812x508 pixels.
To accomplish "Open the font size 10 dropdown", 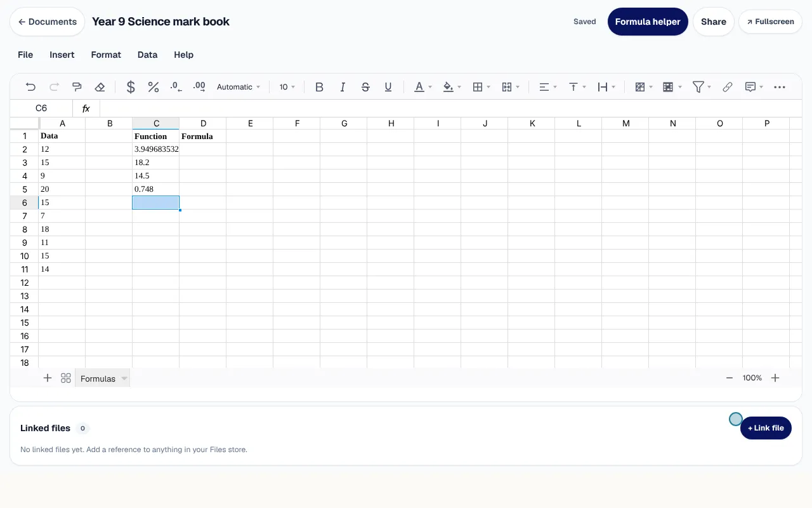I will click(x=287, y=87).
